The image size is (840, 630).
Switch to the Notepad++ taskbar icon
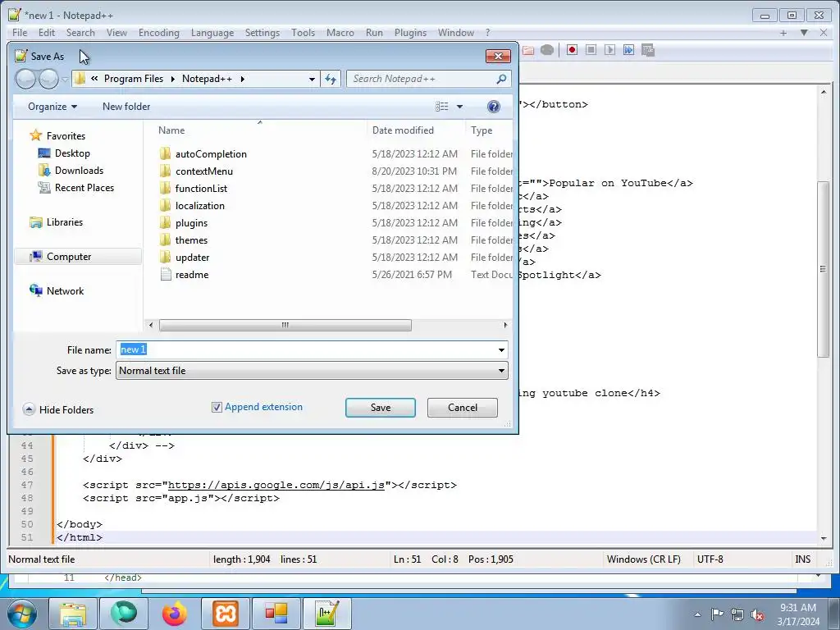[x=327, y=614]
